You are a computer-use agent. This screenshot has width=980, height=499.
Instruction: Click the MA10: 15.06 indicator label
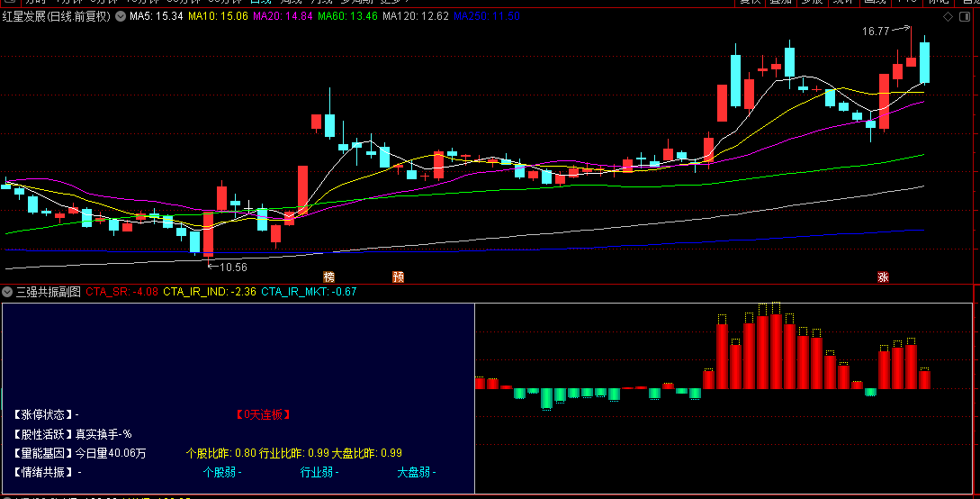click(x=218, y=16)
